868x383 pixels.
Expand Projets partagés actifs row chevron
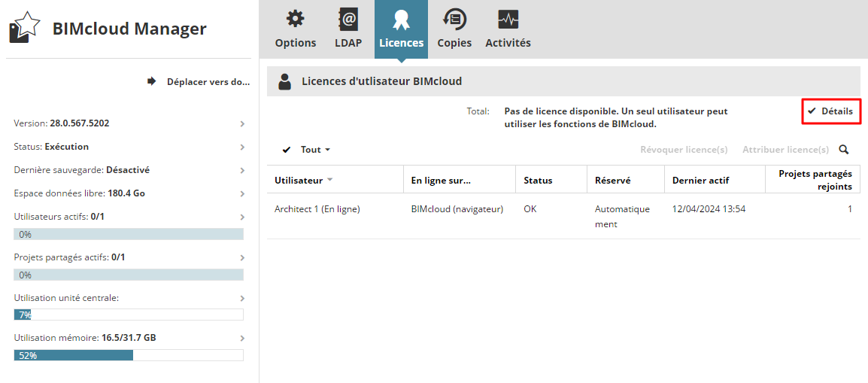242,257
